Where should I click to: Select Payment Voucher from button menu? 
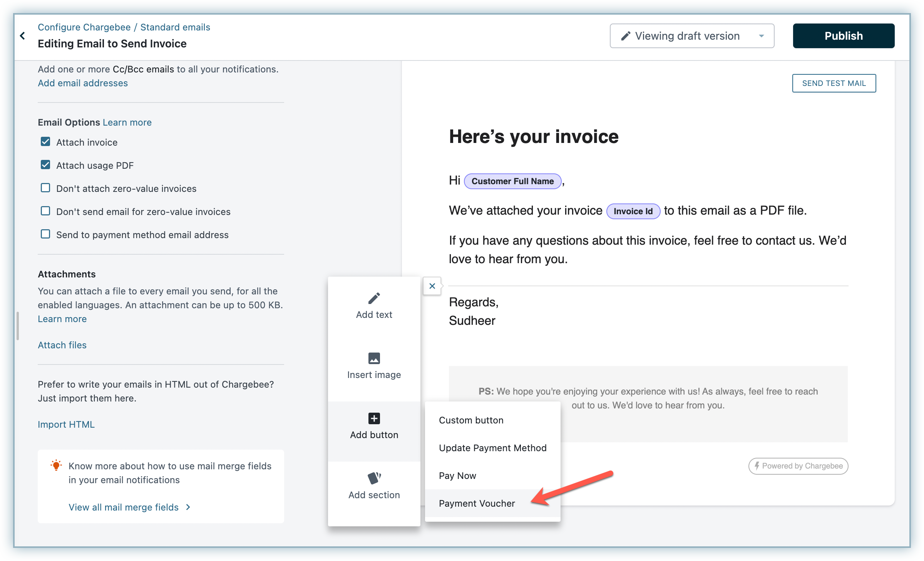[x=477, y=503]
